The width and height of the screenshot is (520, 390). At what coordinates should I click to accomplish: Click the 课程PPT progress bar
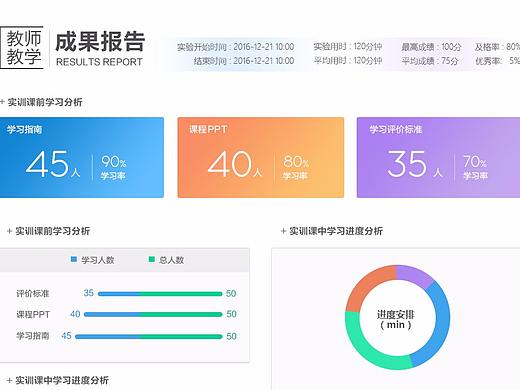153,314
